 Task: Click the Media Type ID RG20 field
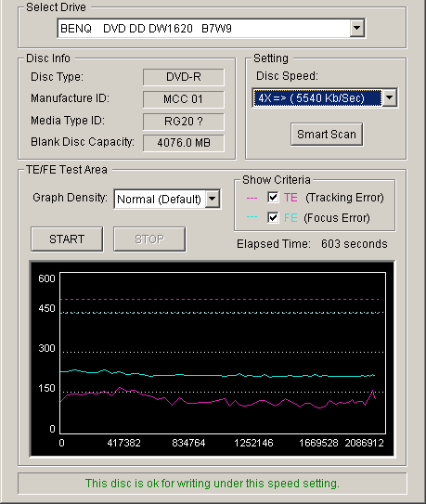[184, 122]
